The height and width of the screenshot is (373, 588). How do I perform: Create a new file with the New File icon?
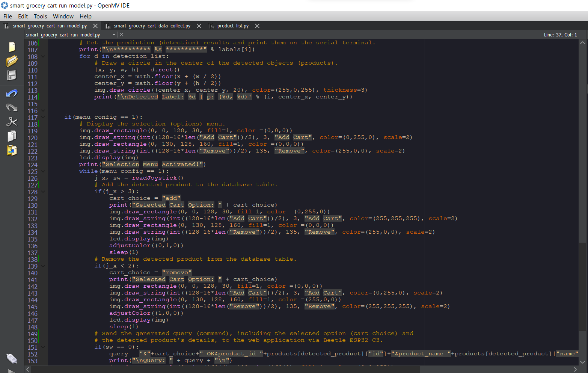(x=11, y=47)
